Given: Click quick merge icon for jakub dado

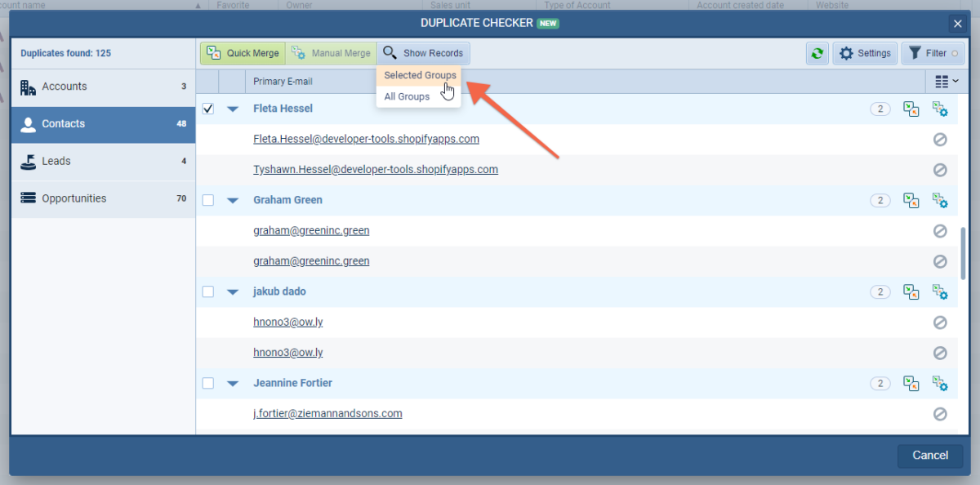Looking at the screenshot, I should click(911, 291).
